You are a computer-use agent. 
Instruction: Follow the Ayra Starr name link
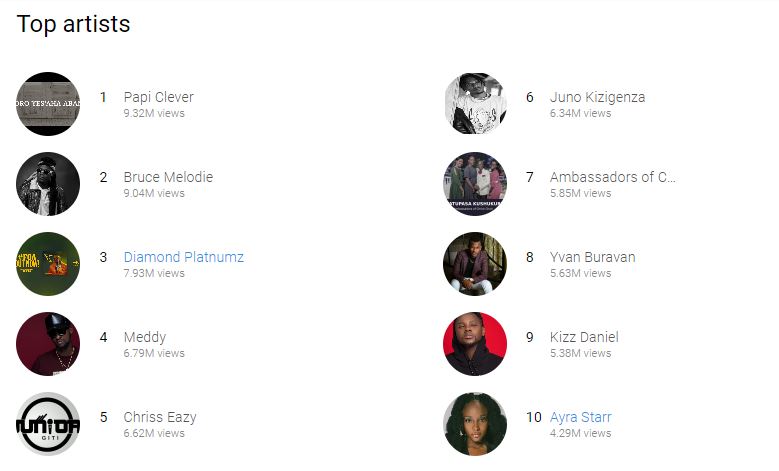pyautogui.click(x=580, y=417)
